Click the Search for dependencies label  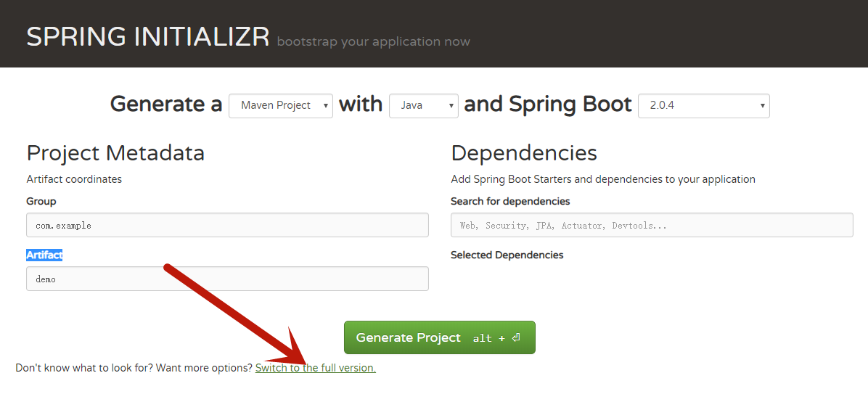510,202
